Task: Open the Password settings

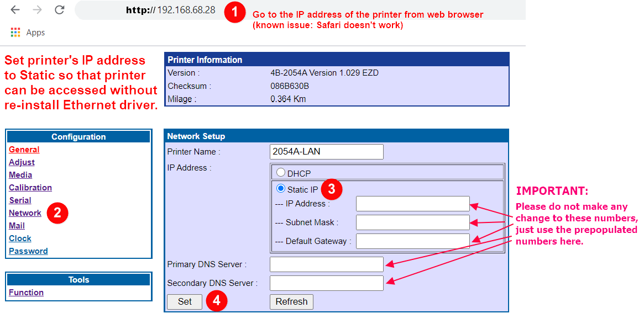Action: pyautogui.click(x=28, y=251)
